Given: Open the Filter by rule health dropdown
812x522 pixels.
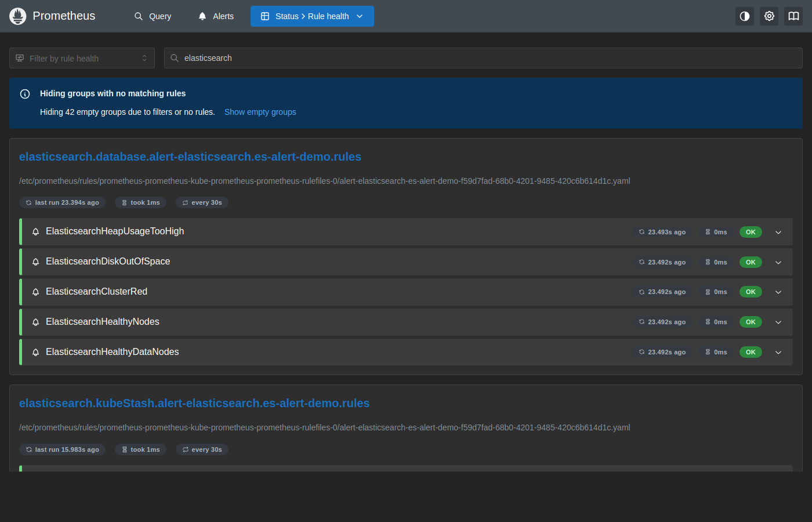Looking at the screenshot, I should (x=82, y=58).
